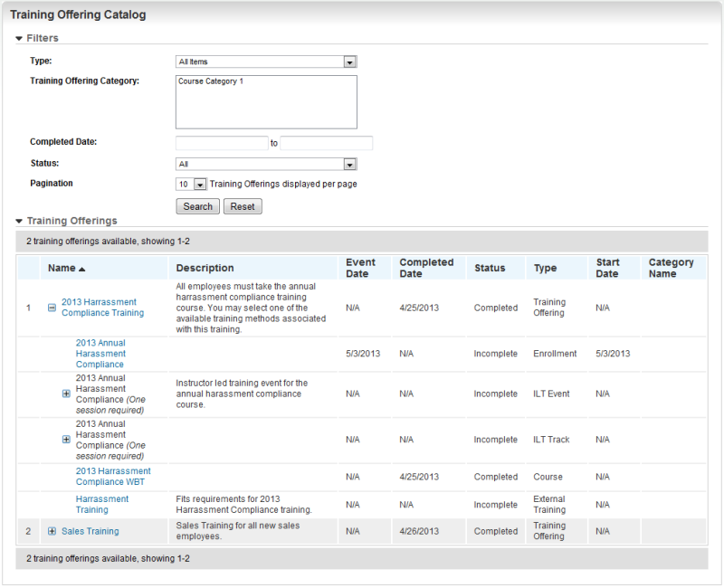Screen dimensions: 724x588
Task: Open the Status filter dropdown
Action: point(349,164)
